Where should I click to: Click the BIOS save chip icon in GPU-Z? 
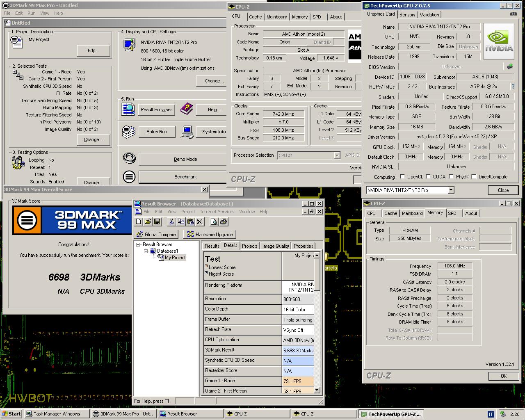[x=510, y=66]
